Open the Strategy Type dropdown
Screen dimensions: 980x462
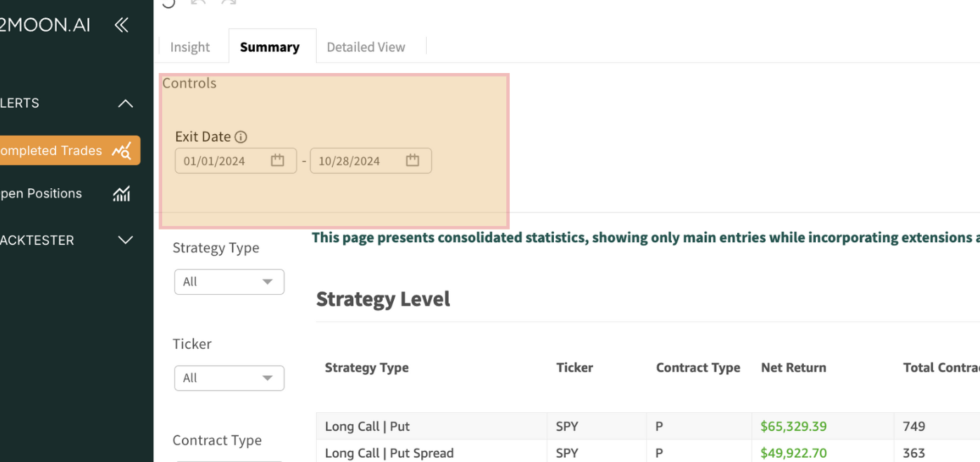coord(229,282)
